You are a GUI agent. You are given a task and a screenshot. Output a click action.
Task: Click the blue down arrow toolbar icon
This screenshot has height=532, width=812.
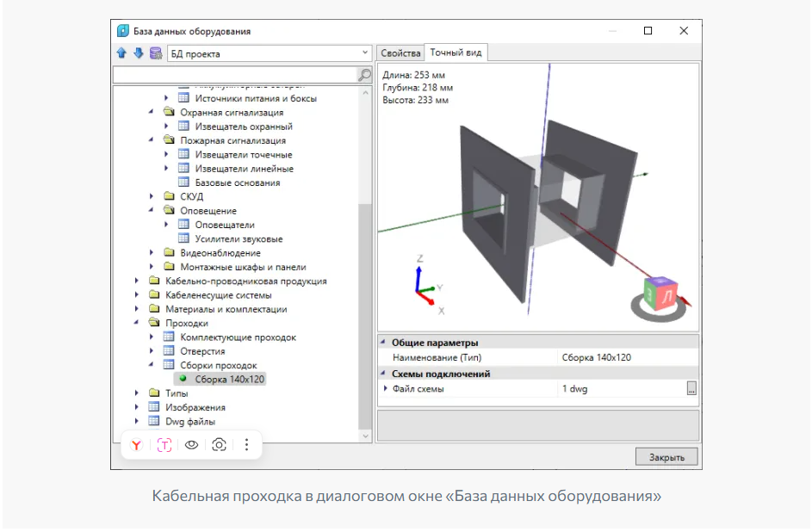138,53
